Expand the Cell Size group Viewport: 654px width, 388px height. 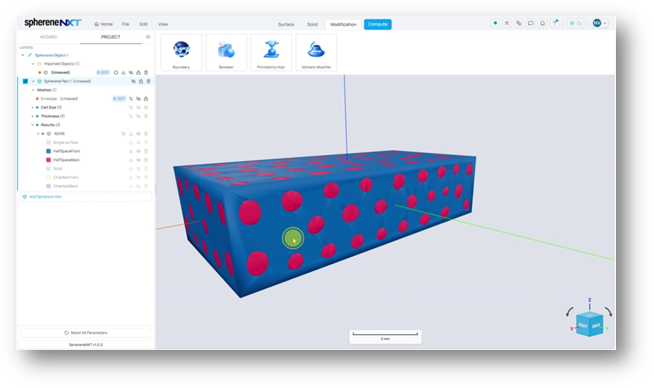tap(33, 107)
